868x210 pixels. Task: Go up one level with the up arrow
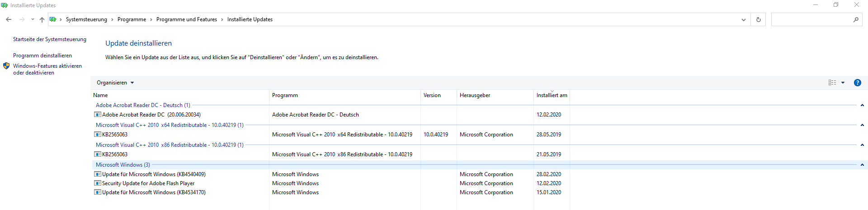[x=42, y=19]
